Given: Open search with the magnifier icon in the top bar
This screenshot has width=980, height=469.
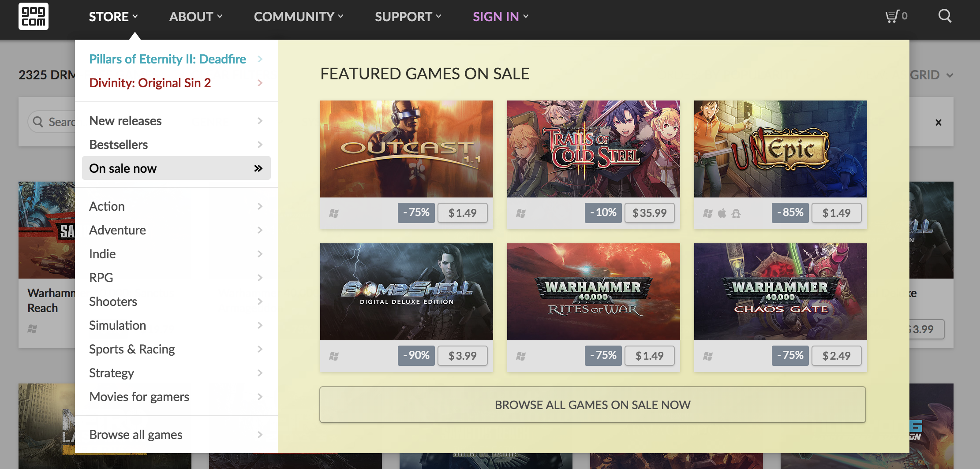Looking at the screenshot, I should (x=945, y=16).
